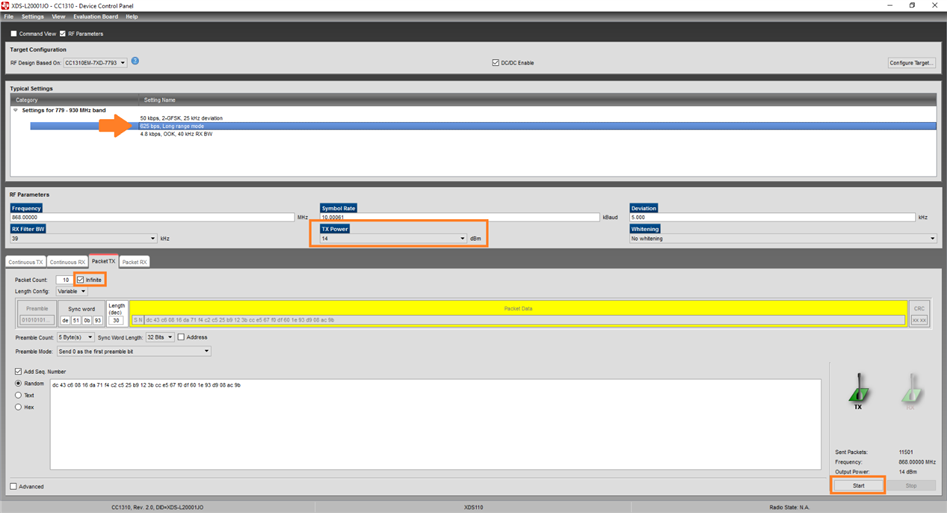Switch to the Continuous TX tab

tap(26, 262)
